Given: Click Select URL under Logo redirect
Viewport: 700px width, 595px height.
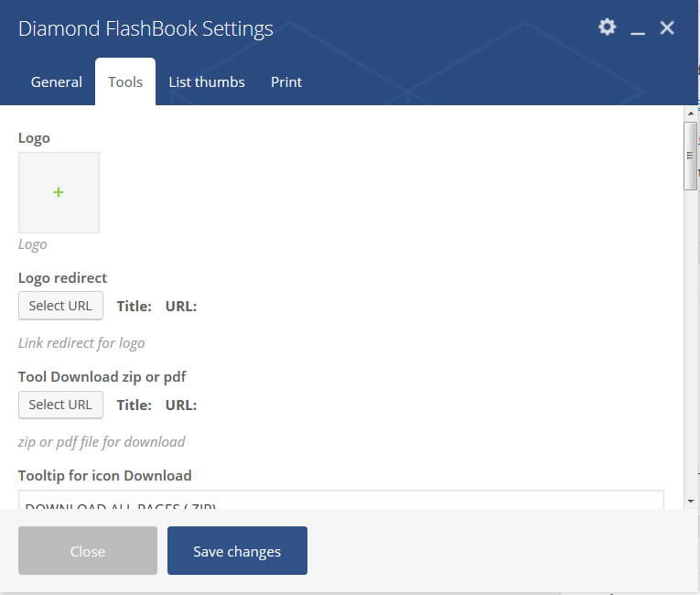Looking at the screenshot, I should [x=60, y=306].
